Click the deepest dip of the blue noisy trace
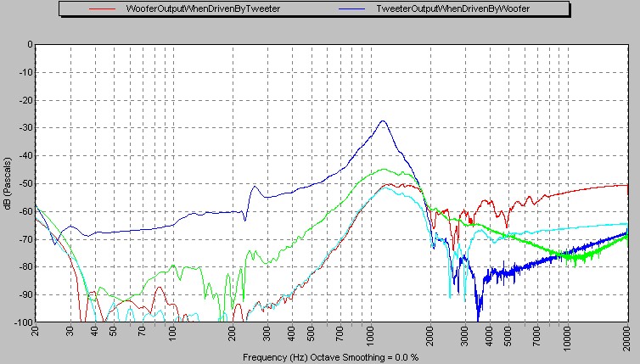The image size is (640, 364). [479, 317]
